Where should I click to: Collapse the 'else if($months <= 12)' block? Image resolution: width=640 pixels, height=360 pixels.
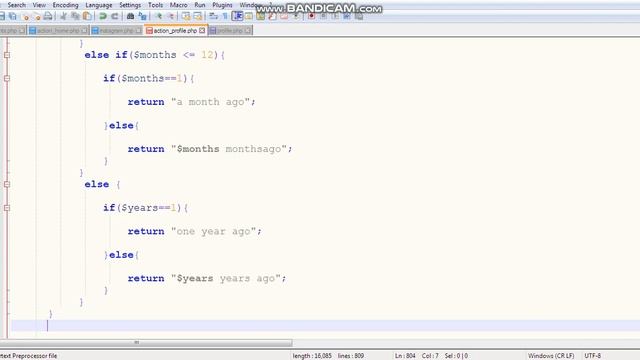pyautogui.click(x=7, y=55)
